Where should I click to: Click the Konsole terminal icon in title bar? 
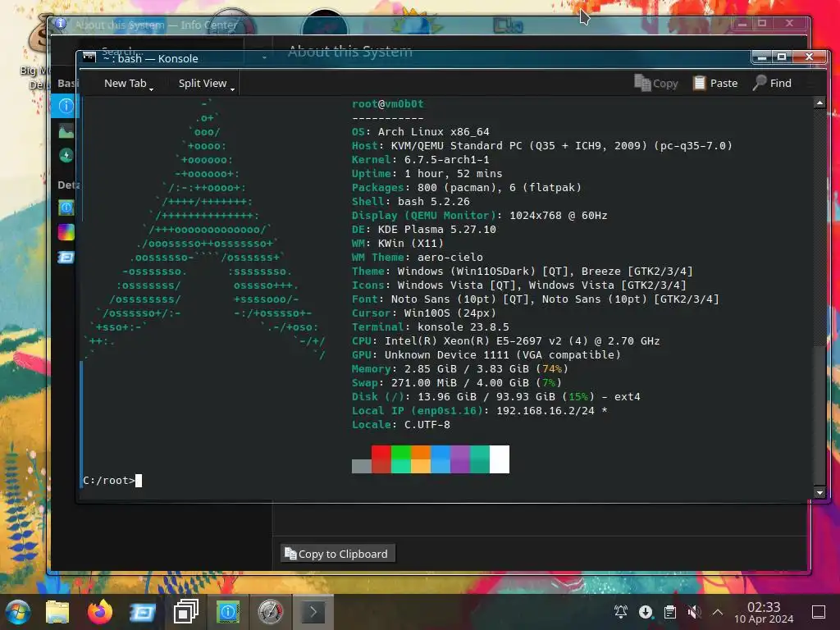[x=89, y=57]
